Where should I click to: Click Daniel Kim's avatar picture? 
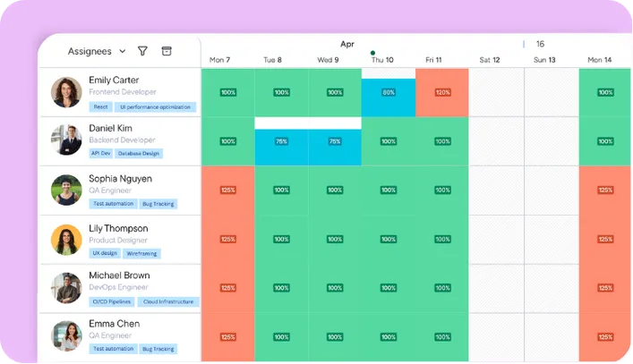pyautogui.click(x=66, y=140)
